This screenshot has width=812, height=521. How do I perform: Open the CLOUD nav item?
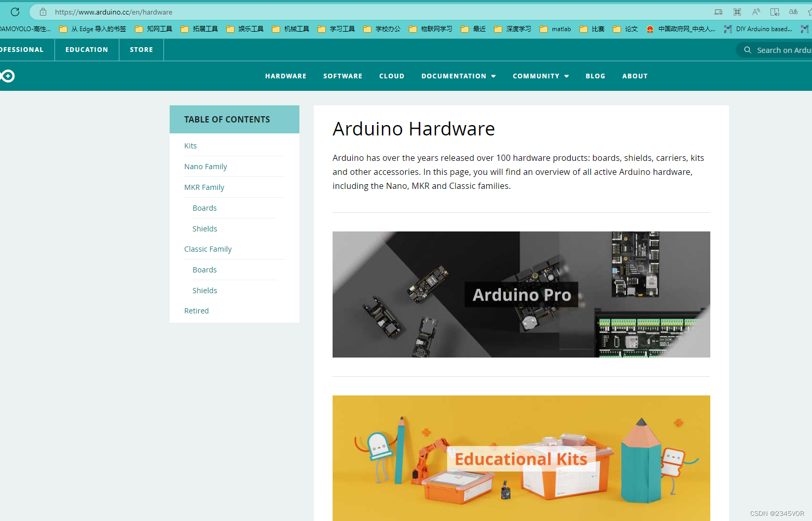coord(392,76)
